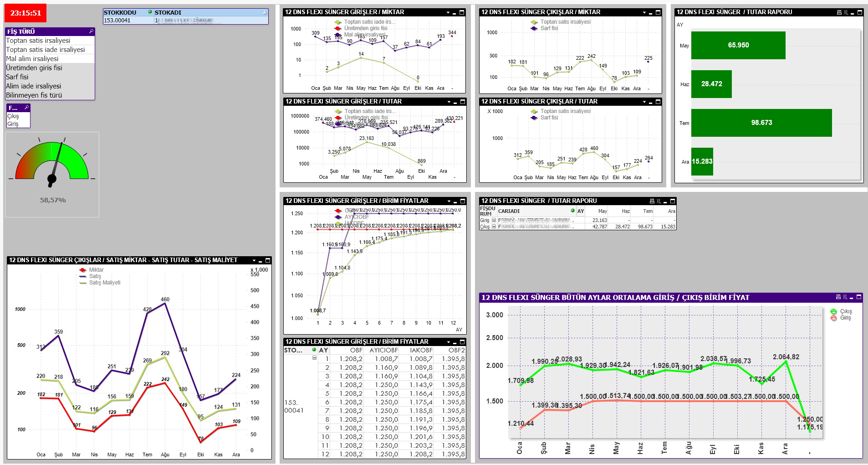
Task: Open the ÇIKIŞLAR / TUTAR chart dropdown arrow
Action: pyautogui.click(x=644, y=102)
